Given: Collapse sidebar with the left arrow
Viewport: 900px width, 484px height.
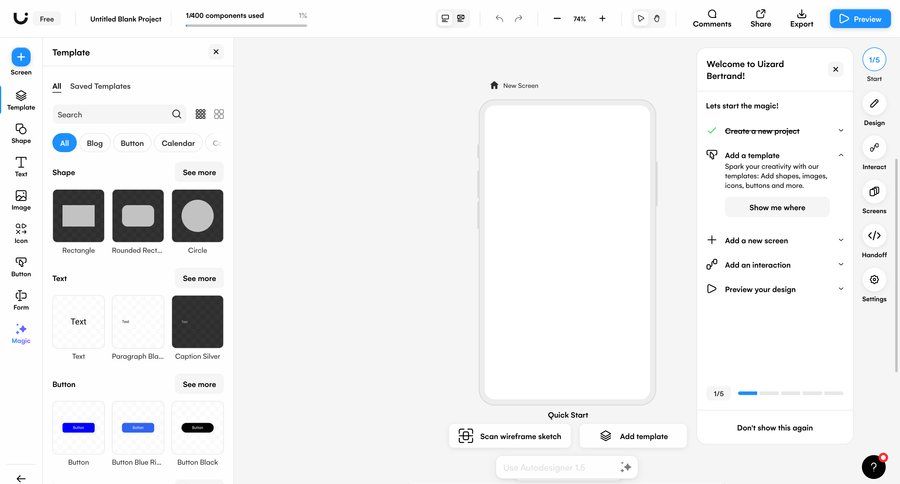Looking at the screenshot, I should point(21,478).
